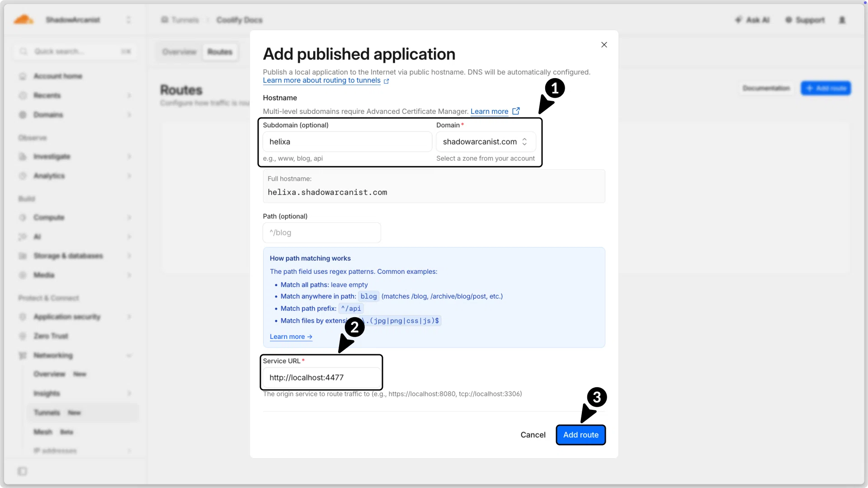Viewport: 868px width, 488px height.
Task: Open Ask AI in top bar
Action: [752, 20]
